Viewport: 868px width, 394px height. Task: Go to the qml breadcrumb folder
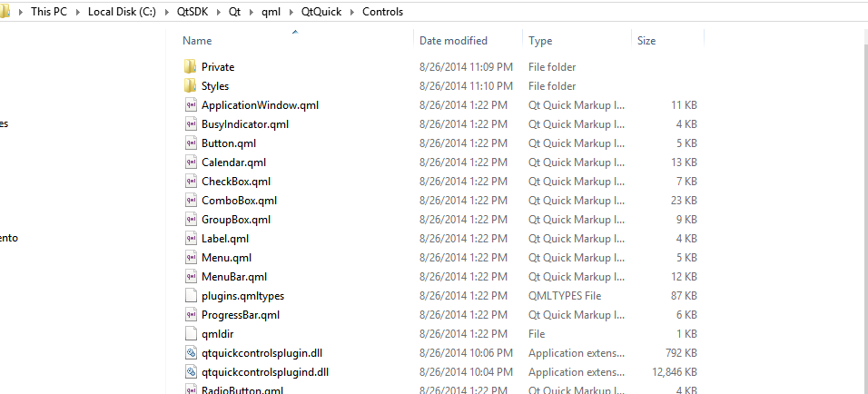tap(271, 12)
